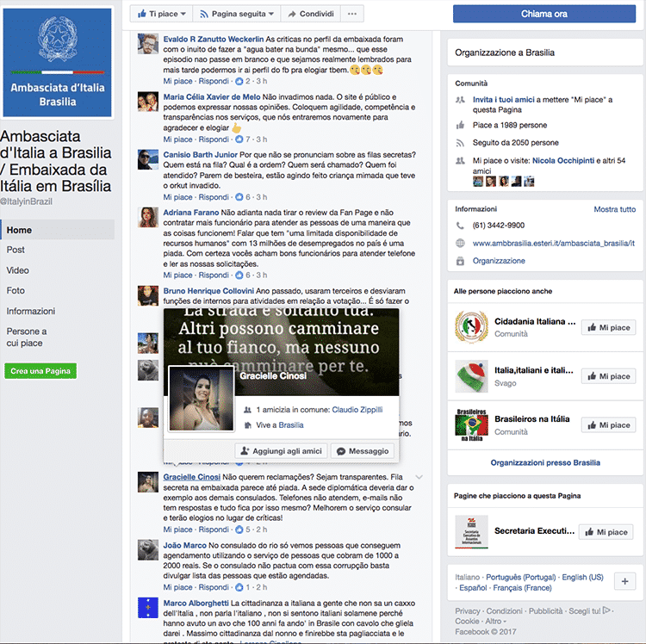Open the Altro dropdown in footer
This screenshot has width=646, height=644.
[495, 621]
